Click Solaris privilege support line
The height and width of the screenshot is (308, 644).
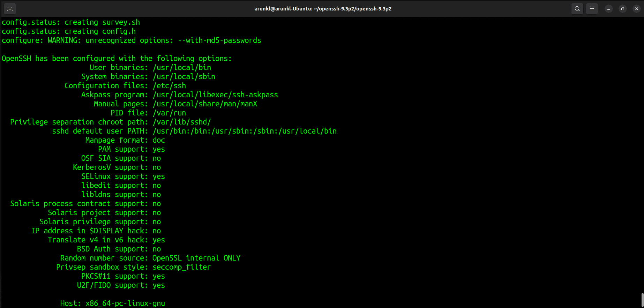coord(100,222)
